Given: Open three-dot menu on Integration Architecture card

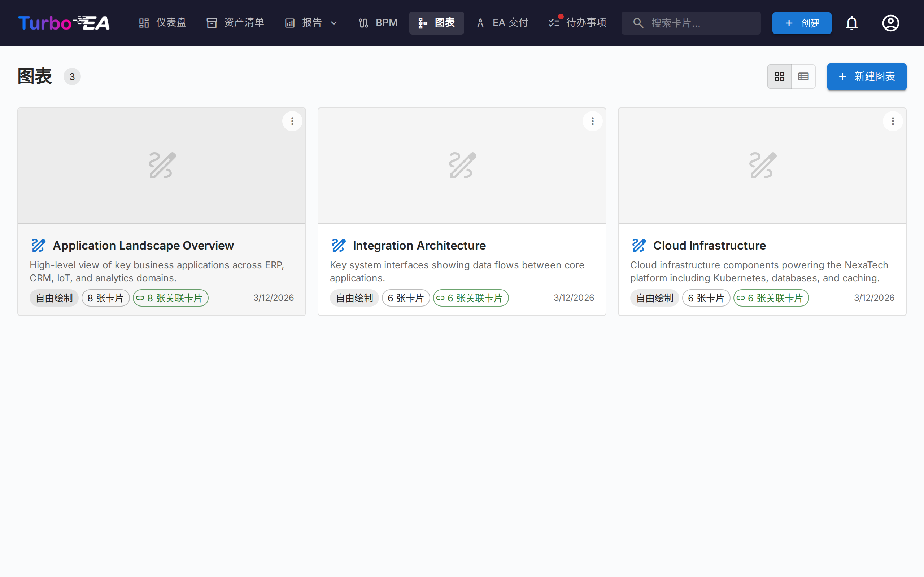Looking at the screenshot, I should [x=592, y=122].
